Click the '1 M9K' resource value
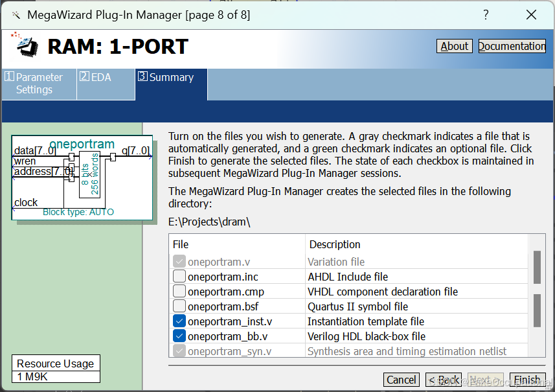Viewport: 555px width, 392px height. [32, 376]
